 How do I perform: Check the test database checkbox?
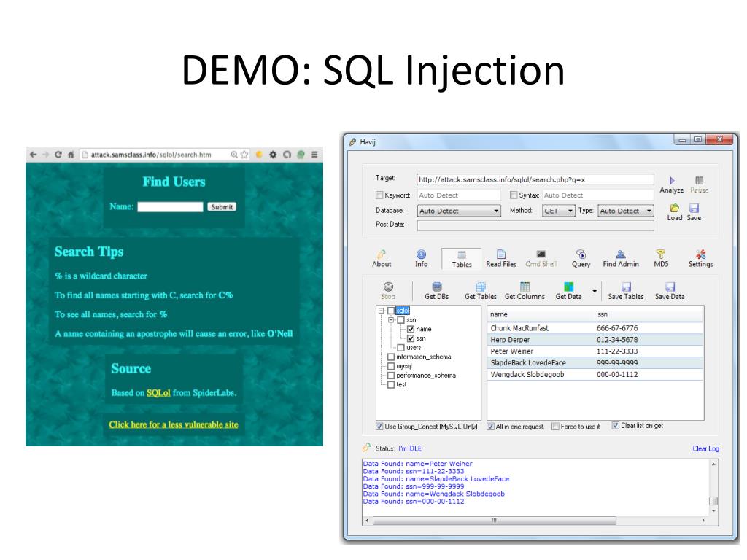coord(391,385)
